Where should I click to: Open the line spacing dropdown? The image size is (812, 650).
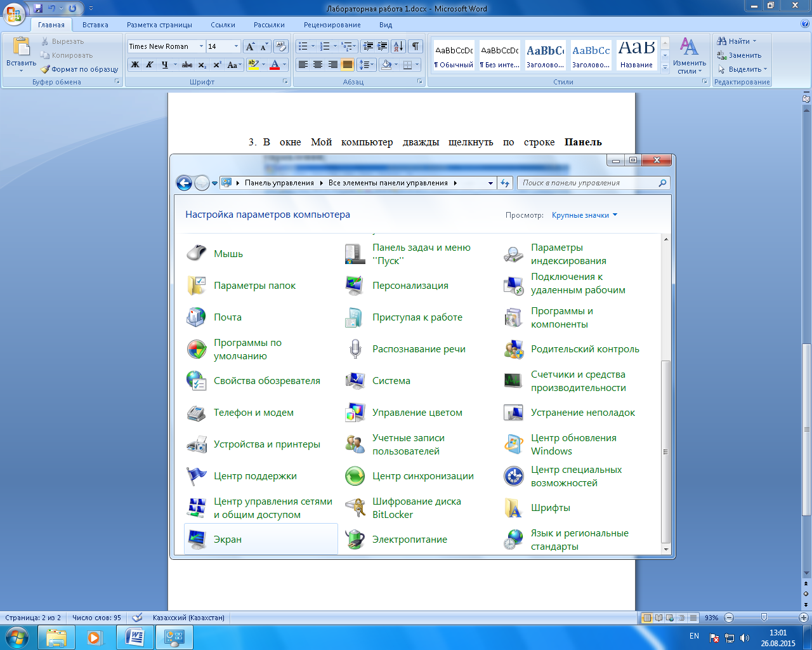(367, 65)
